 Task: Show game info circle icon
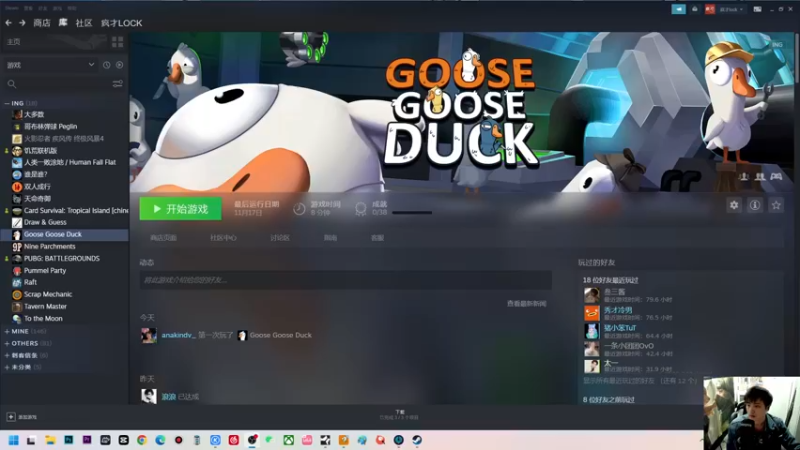pyautogui.click(x=755, y=205)
